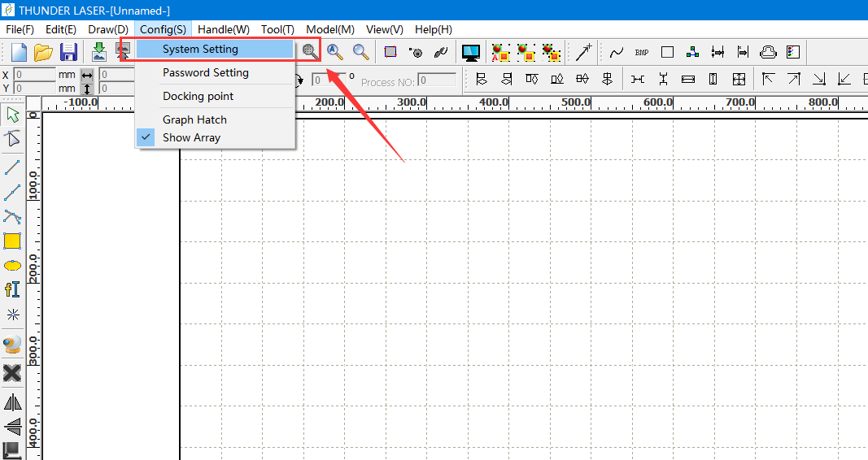The width and height of the screenshot is (868, 460).
Task: Select the straight Line drawing tool
Action: pyautogui.click(x=12, y=167)
